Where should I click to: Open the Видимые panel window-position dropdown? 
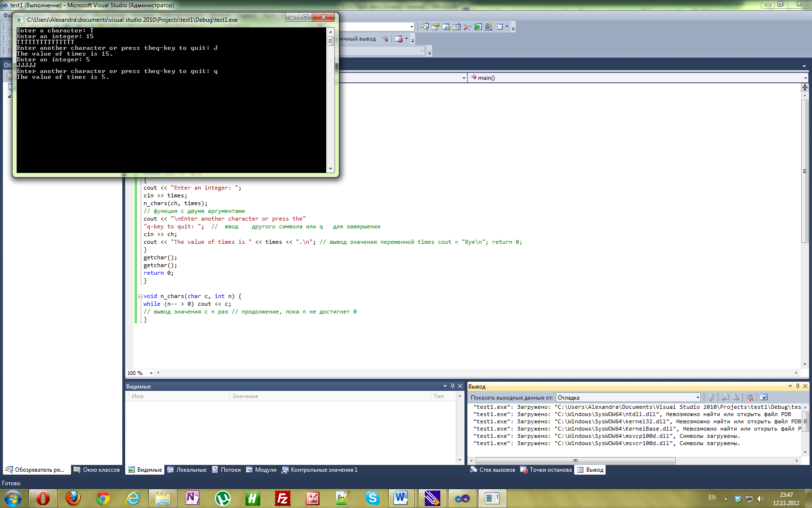click(445, 386)
